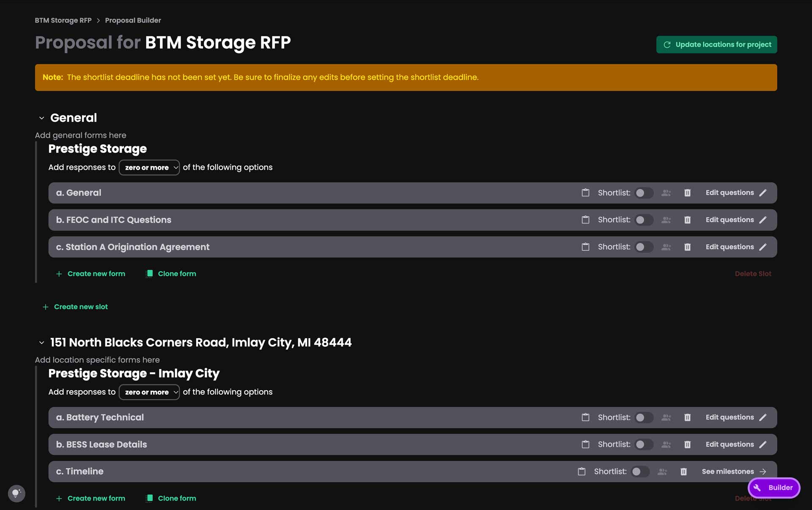812x510 pixels.
Task: Click trash icon in BESS Lease Details row
Action: (x=687, y=444)
